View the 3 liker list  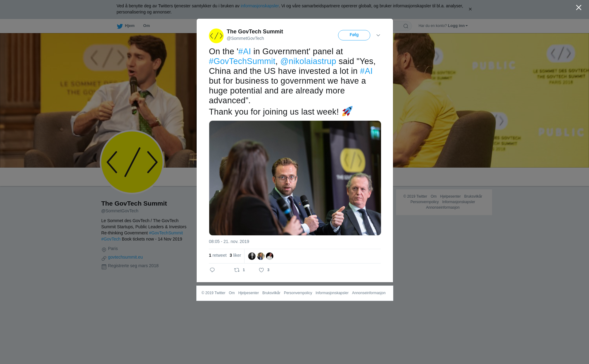click(235, 255)
